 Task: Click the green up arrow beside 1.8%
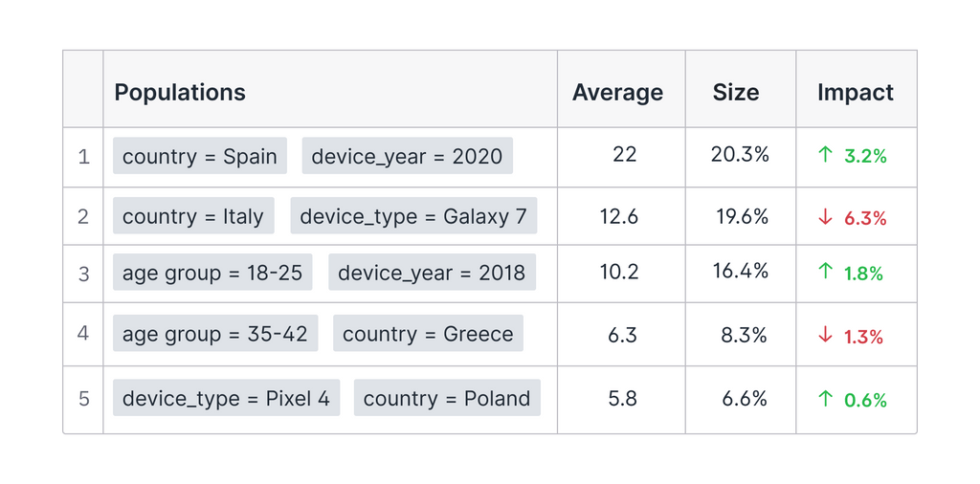click(826, 273)
